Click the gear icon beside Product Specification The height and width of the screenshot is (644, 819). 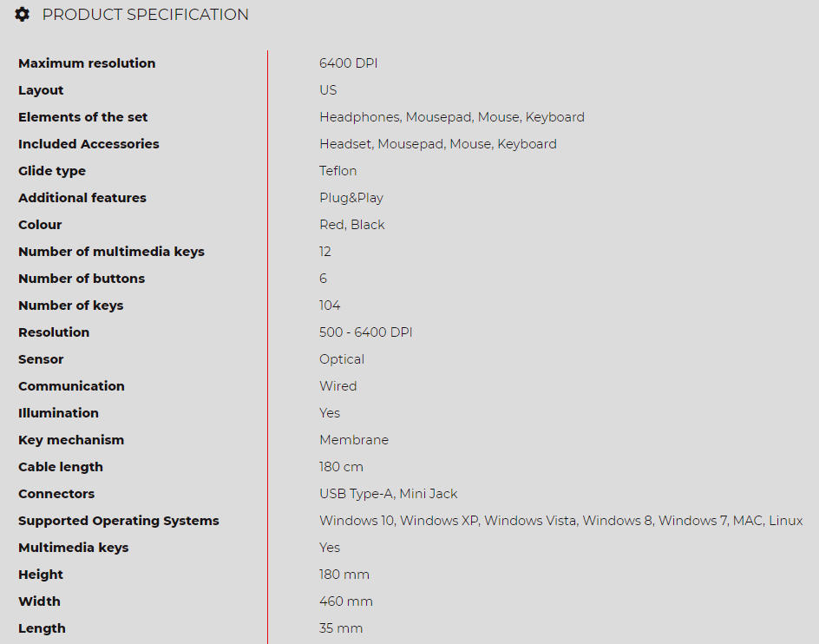click(x=22, y=14)
